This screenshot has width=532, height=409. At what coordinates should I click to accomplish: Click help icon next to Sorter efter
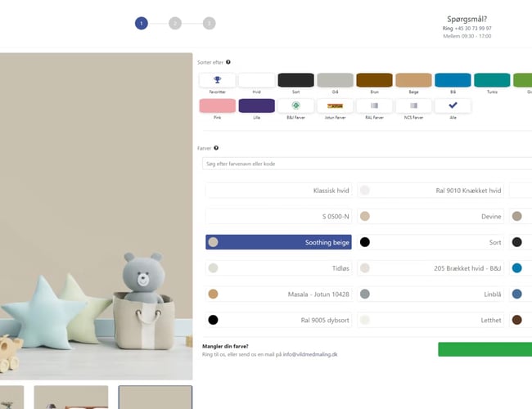click(x=228, y=62)
